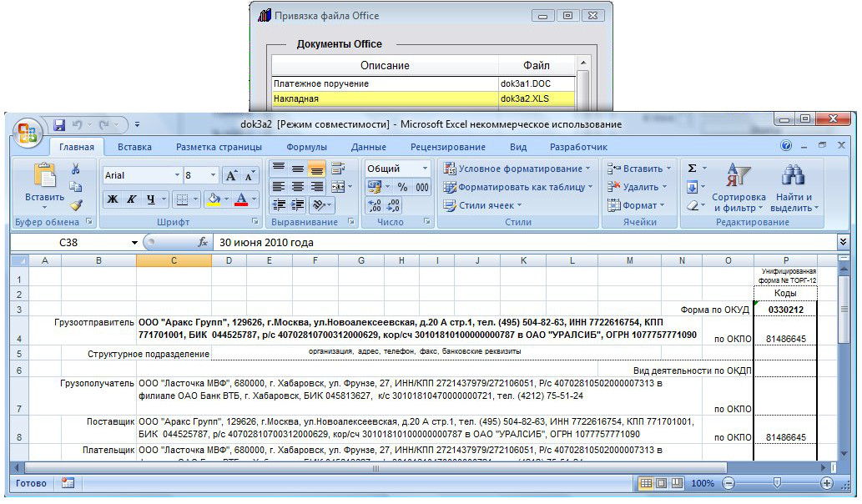Open Стили ячеек dropdown
Image resolution: width=862 pixels, height=504 pixels.
[x=482, y=205]
